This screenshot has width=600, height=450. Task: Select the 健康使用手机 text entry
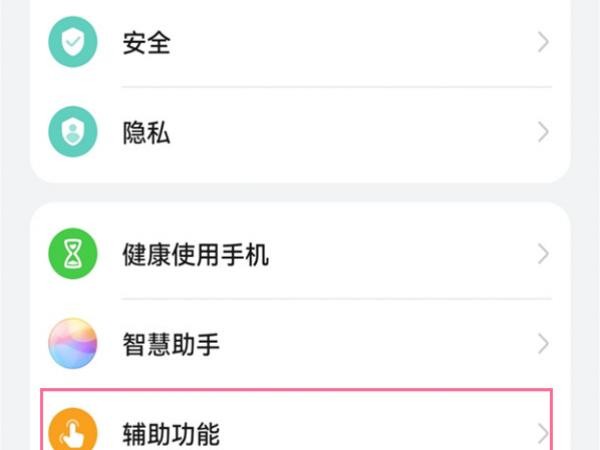point(196,254)
